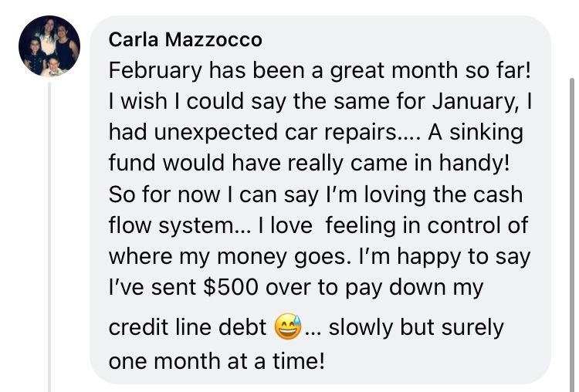This screenshot has width=579, height=392.
Task: Click the text 'flow system...'
Action: 179,226
